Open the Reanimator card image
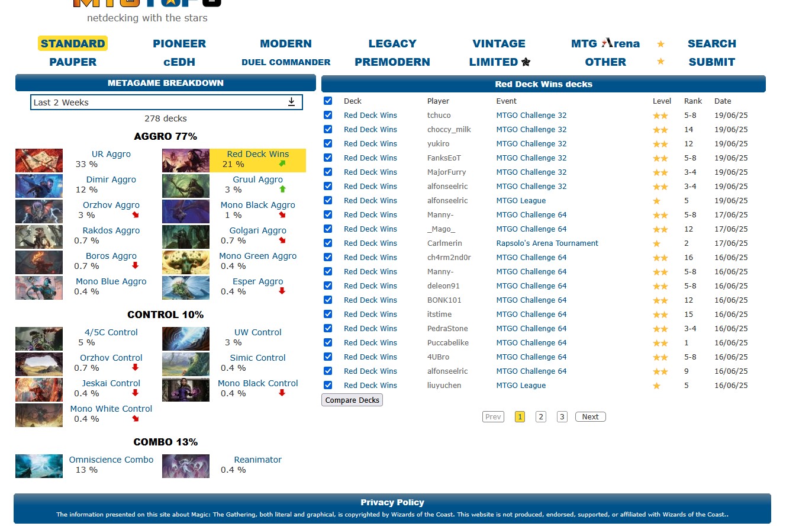Image resolution: width=812 pixels, height=526 pixels. pos(186,466)
